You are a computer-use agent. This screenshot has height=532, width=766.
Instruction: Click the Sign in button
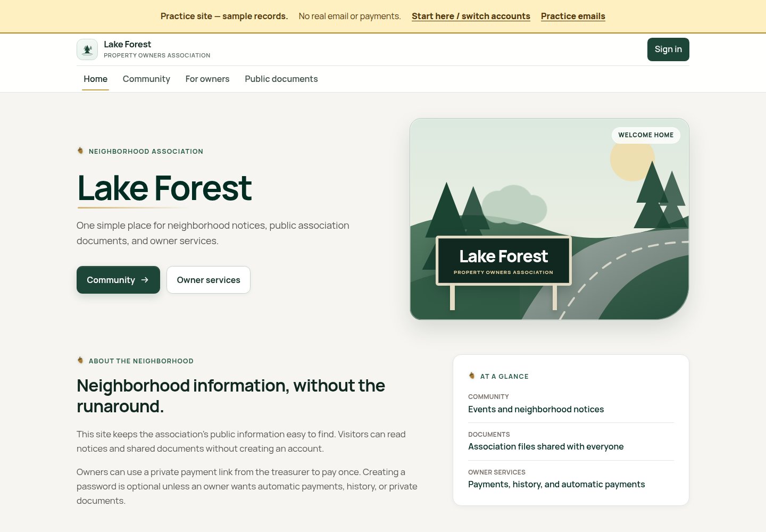pos(668,49)
